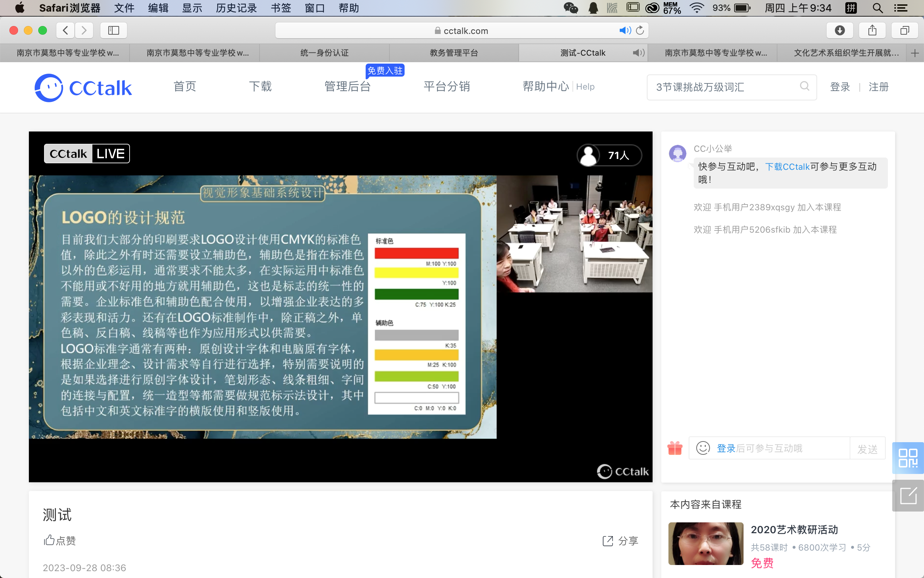Go forward with Safari's forward arrow
Viewport: 924px width, 578px height.
84,30
